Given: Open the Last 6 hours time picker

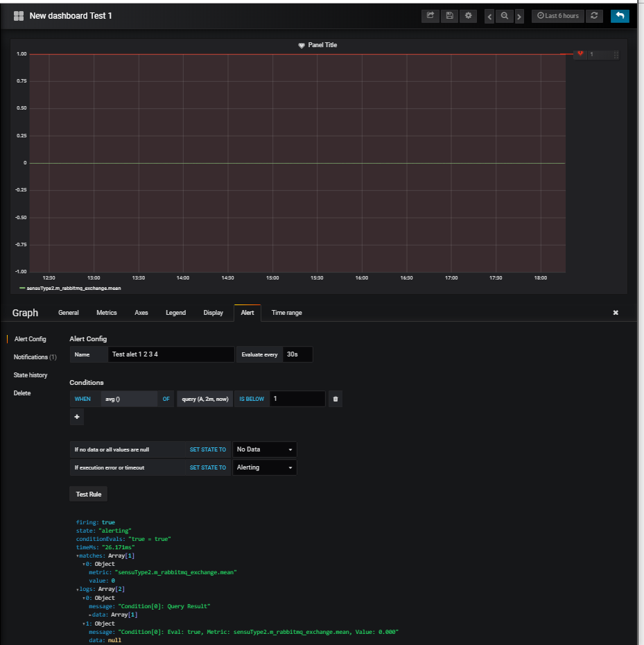Looking at the screenshot, I should 557,15.
